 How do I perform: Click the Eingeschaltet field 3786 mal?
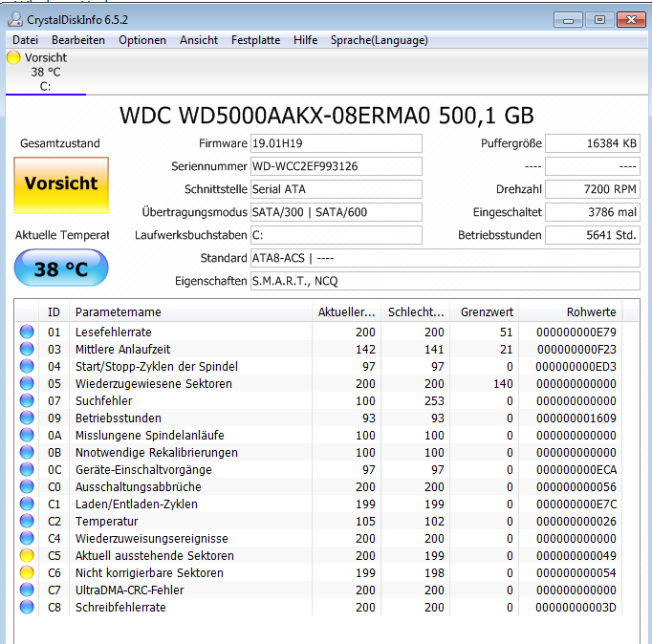click(593, 212)
